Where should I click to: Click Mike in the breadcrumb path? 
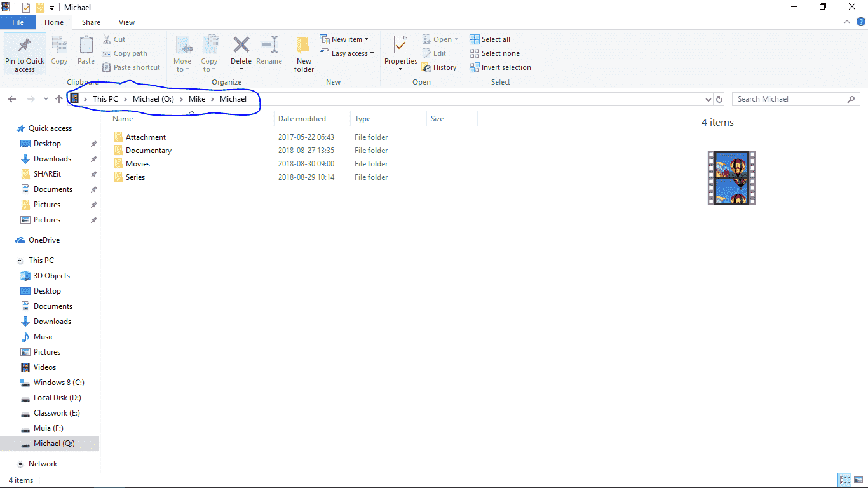pos(196,99)
